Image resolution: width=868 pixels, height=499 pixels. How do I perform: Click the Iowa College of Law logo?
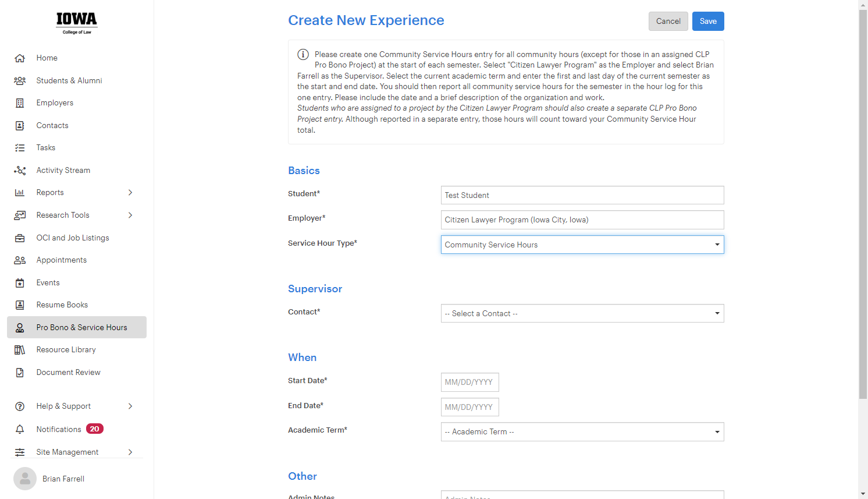point(77,23)
